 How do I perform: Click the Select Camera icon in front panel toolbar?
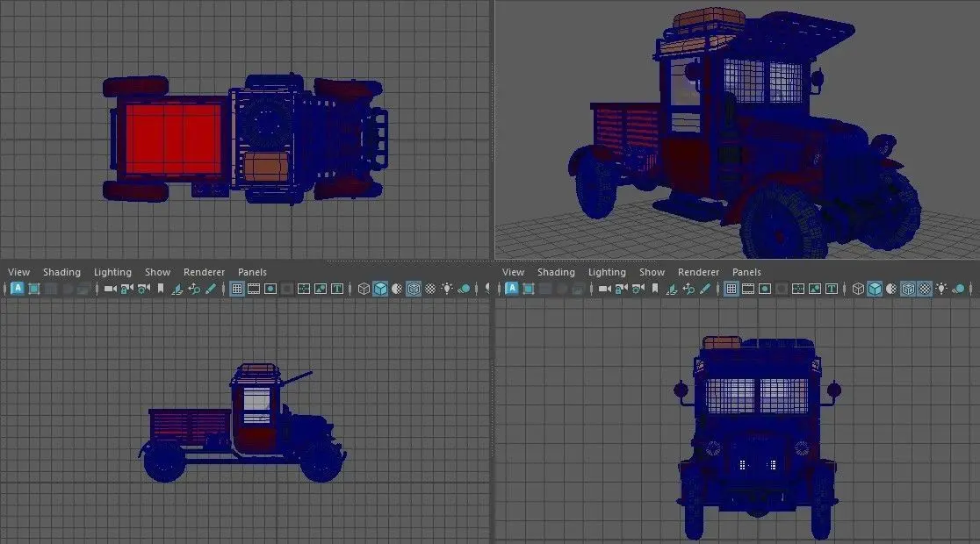[x=604, y=289]
